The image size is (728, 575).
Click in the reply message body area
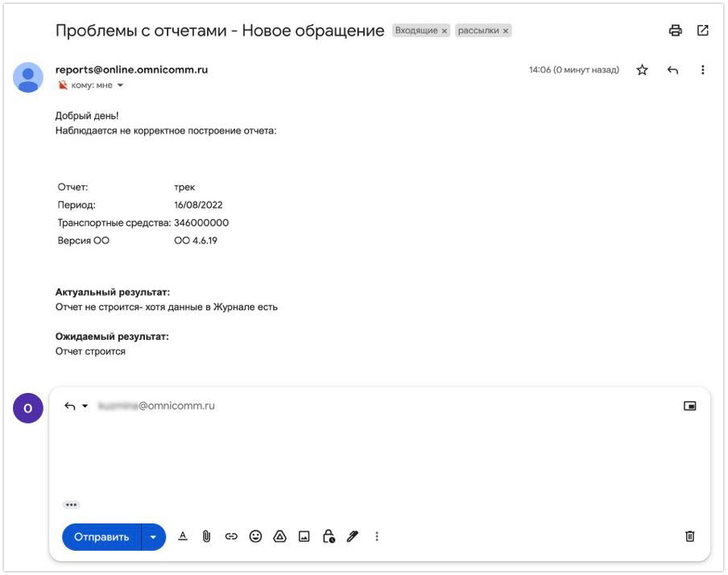pos(378,455)
